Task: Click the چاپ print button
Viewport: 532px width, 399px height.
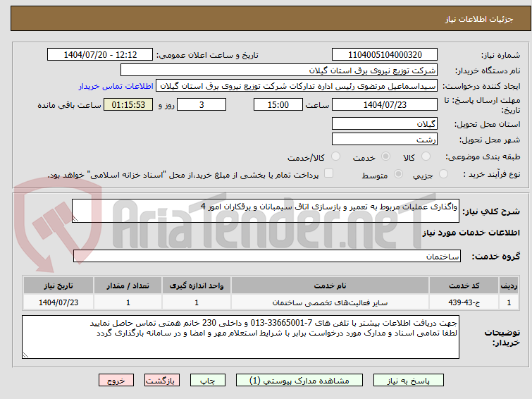Action: coord(208,381)
